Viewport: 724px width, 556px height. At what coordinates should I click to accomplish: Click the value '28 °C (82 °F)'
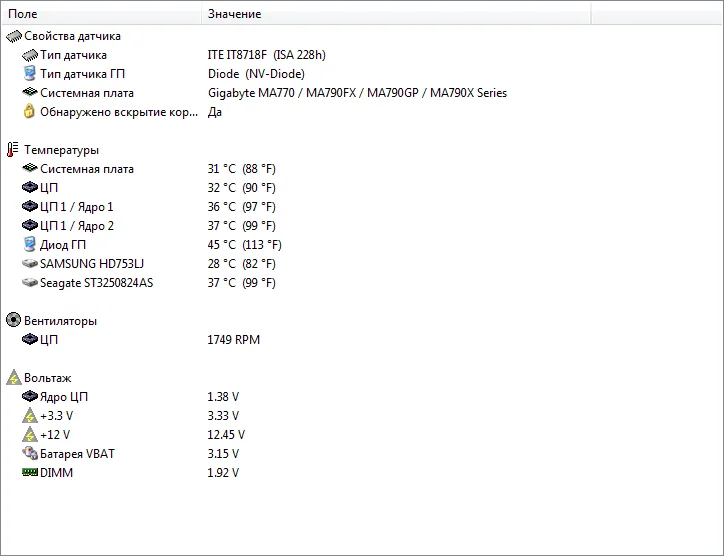click(x=241, y=264)
